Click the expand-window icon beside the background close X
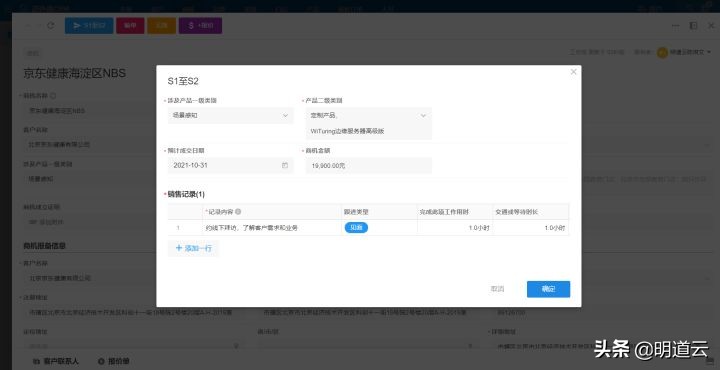 pos(693,26)
